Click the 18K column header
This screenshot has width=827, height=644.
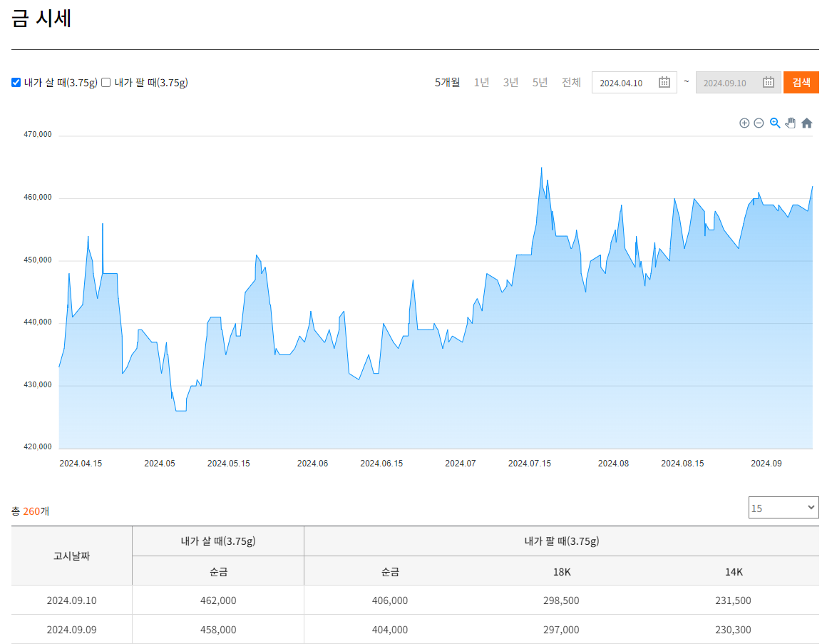click(x=561, y=572)
